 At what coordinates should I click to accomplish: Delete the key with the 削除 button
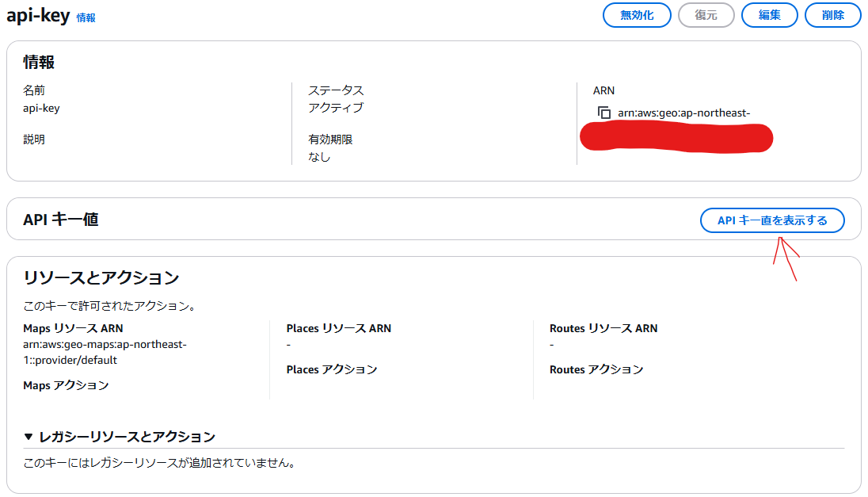coord(832,15)
